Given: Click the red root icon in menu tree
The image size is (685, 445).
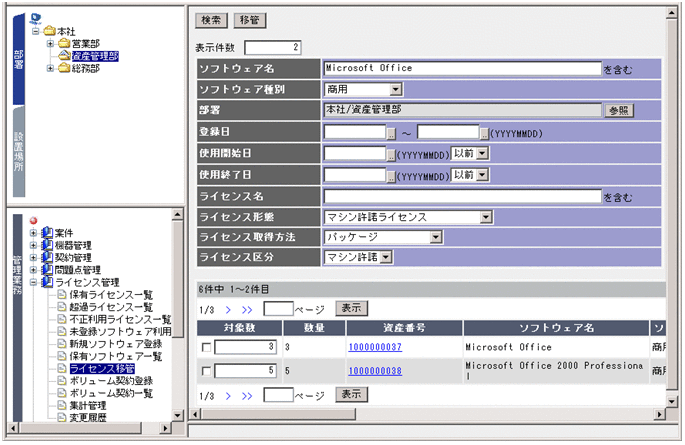Looking at the screenshot, I should (34, 221).
